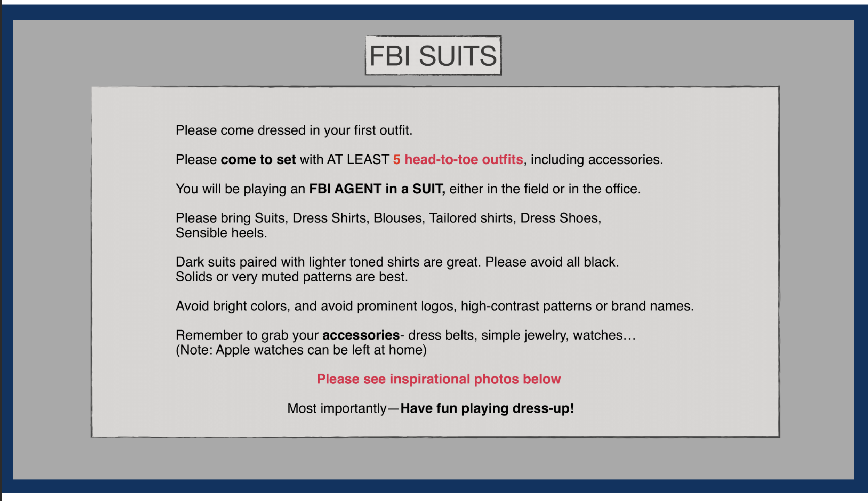Click 'Please come dressed in your first outfit'
868x501 pixels.
[x=294, y=130]
